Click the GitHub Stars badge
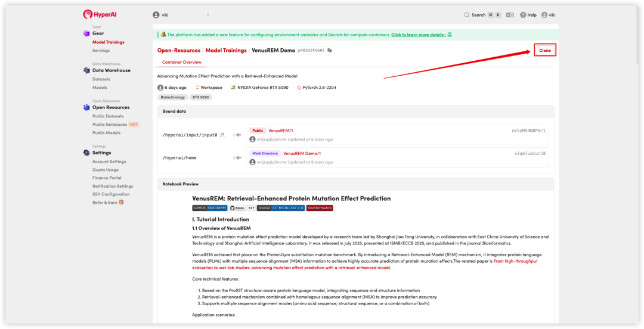Viewport: 644px width, 329px height. [237, 208]
